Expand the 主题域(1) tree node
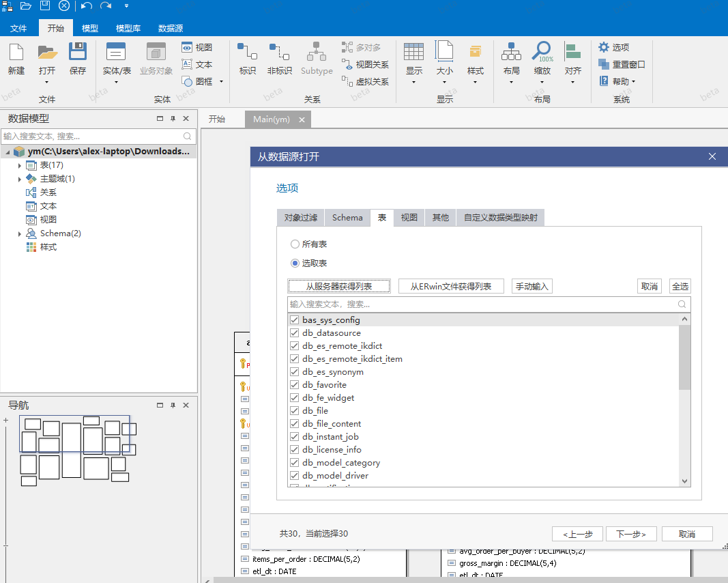The width and height of the screenshot is (728, 583). [20, 179]
